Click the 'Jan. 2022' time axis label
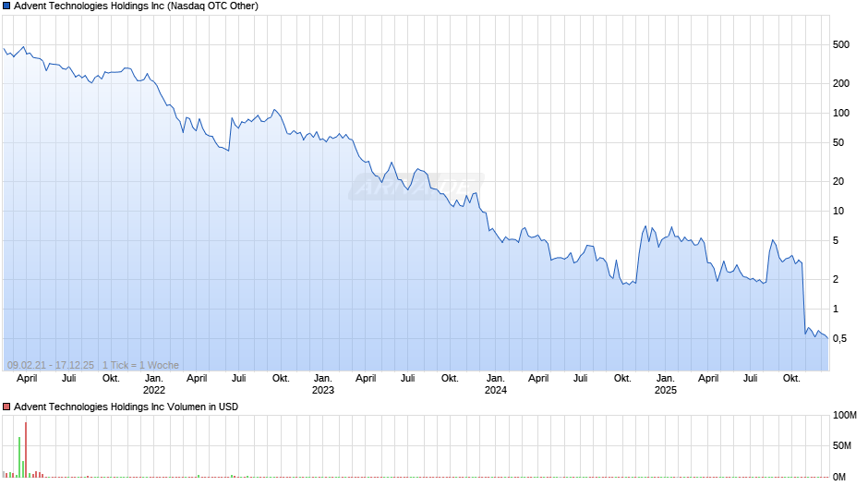 154,384
